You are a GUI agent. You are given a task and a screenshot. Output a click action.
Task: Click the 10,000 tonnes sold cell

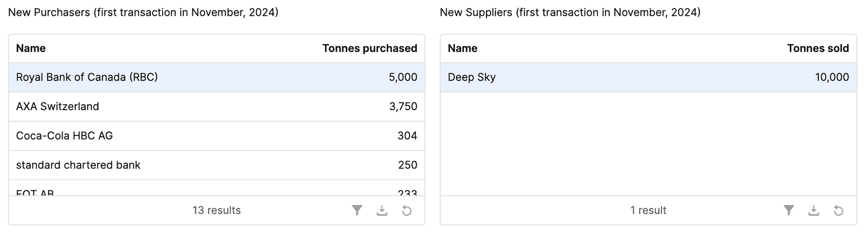[x=832, y=77]
